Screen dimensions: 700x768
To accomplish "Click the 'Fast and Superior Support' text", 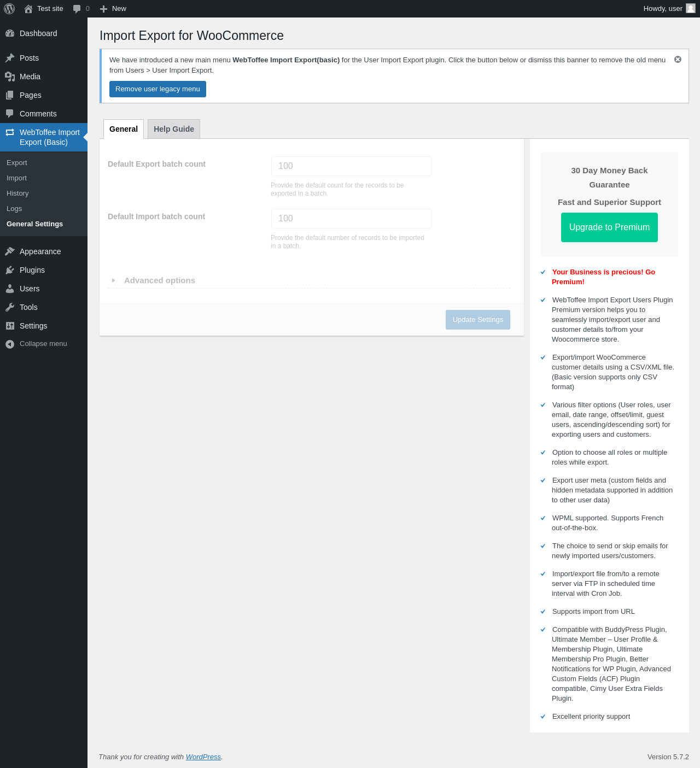I will pos(609,202).
